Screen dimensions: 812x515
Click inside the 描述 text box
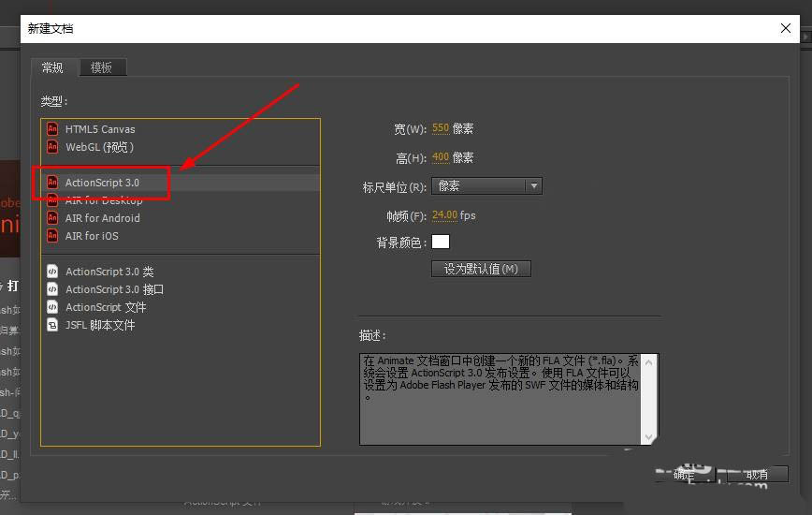[x=500, y=399]
